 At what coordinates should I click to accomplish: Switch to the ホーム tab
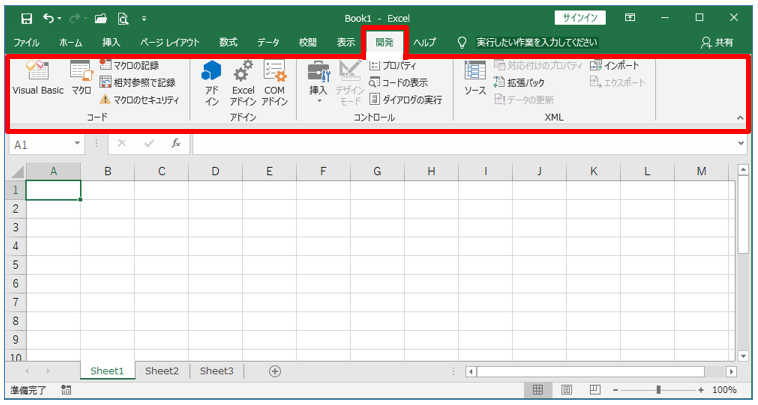(71, 43)
